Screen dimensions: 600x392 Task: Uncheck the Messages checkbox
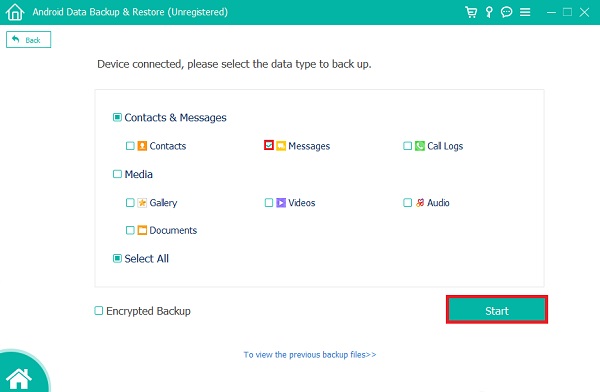tap(269, 145)
